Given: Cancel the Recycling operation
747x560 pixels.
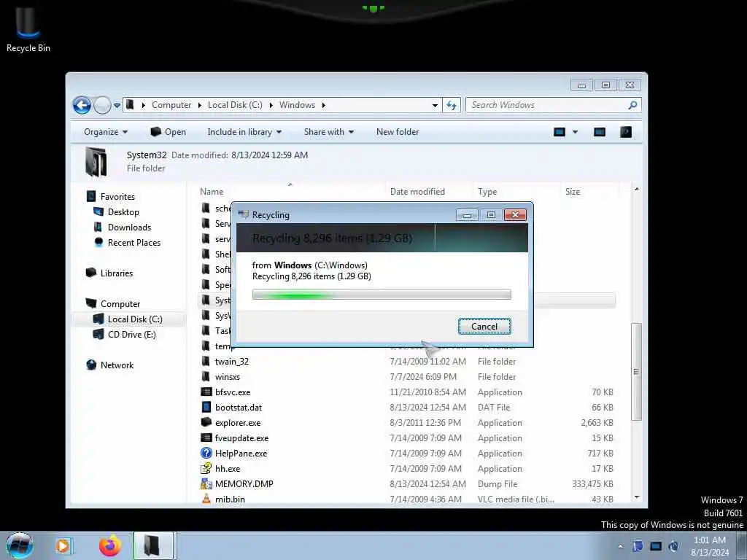Looking at the screenshot, I should [x=484, y=327].
